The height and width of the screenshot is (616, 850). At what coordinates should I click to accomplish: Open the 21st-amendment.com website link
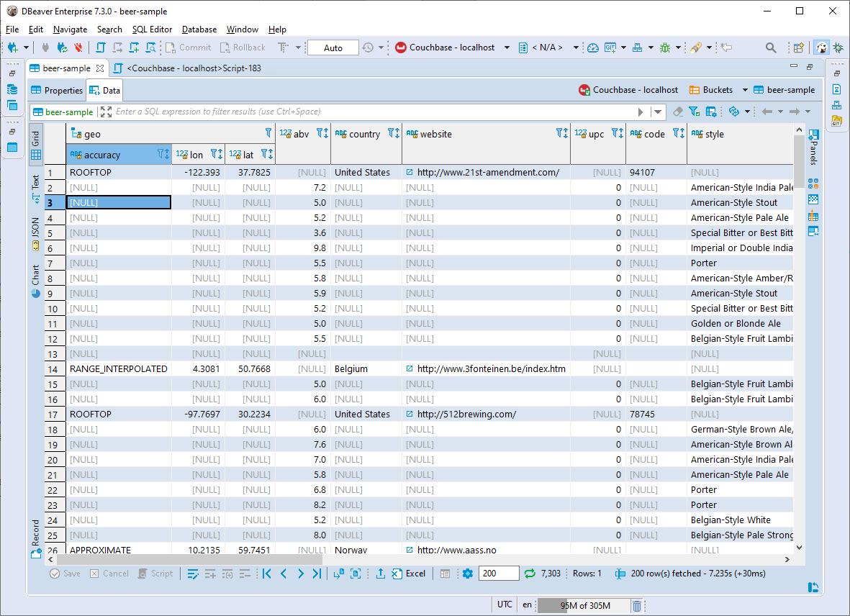point(487,173)
